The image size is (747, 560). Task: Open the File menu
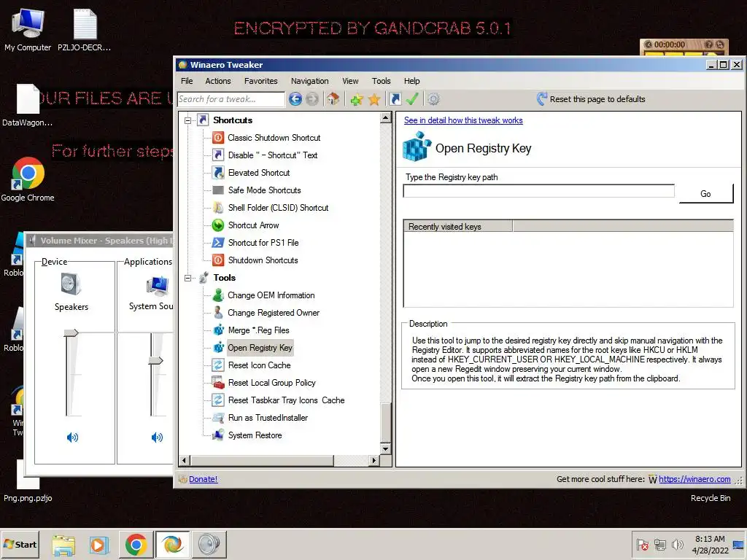pyautogui.click(x=187, y=81)
